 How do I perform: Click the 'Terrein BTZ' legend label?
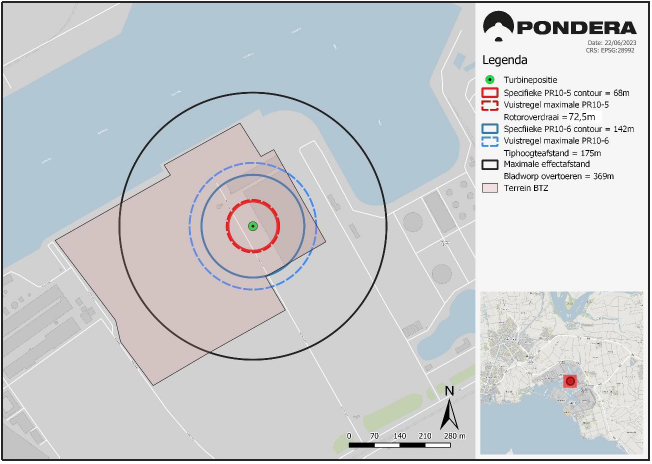tap(526, 188)
